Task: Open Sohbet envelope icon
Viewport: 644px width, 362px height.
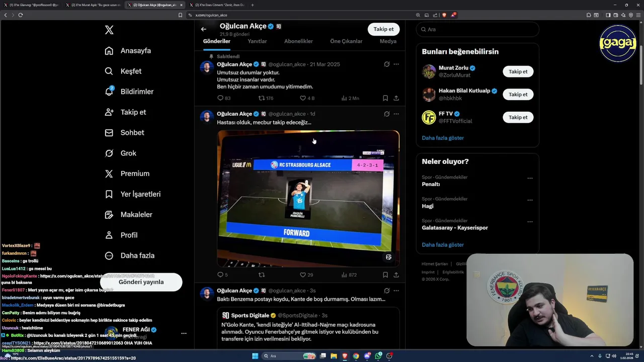Action: pos(109,133)
